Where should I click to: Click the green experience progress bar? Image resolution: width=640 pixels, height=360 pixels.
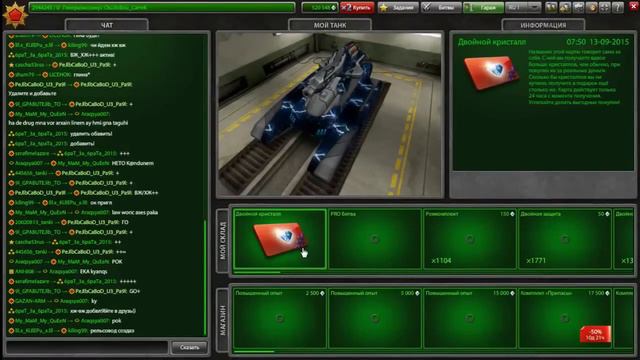(x=162, y=7)
